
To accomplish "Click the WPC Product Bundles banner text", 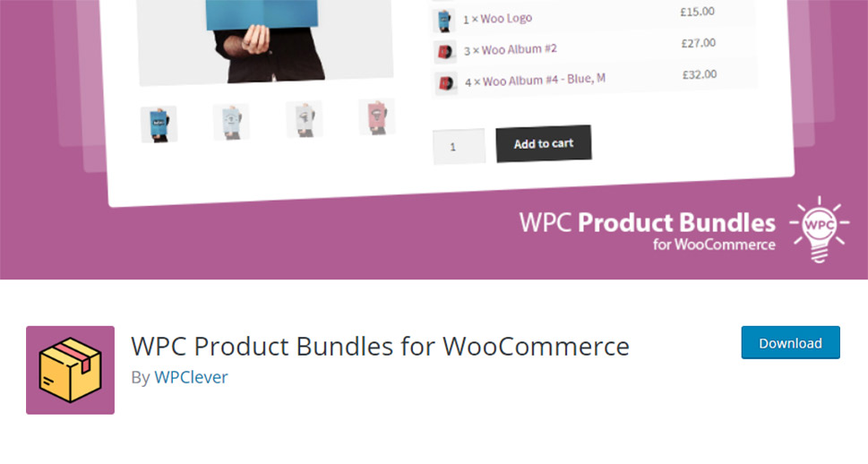I will tap(647, 230).
